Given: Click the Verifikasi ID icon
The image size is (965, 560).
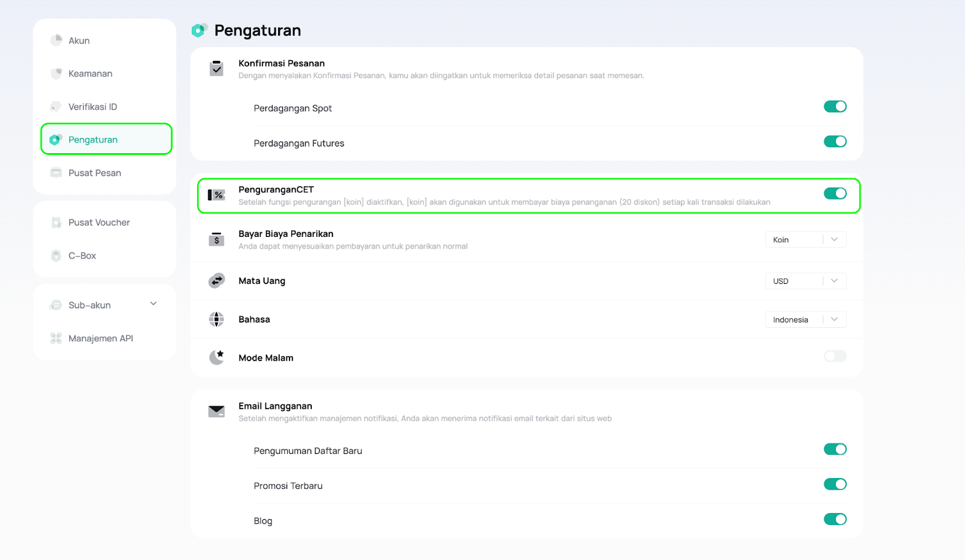Looking at the screenshot, I should pos(55,107).
